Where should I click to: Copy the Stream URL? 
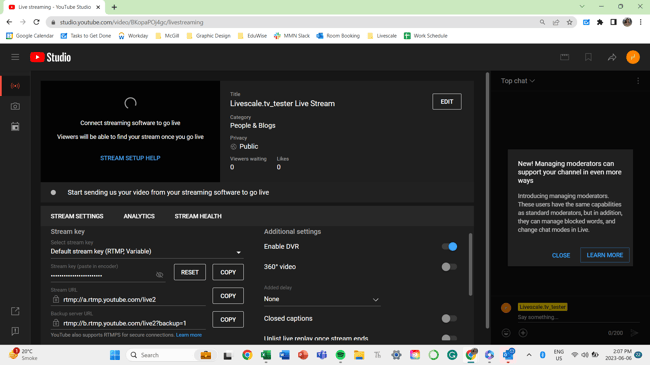[228, 296]
